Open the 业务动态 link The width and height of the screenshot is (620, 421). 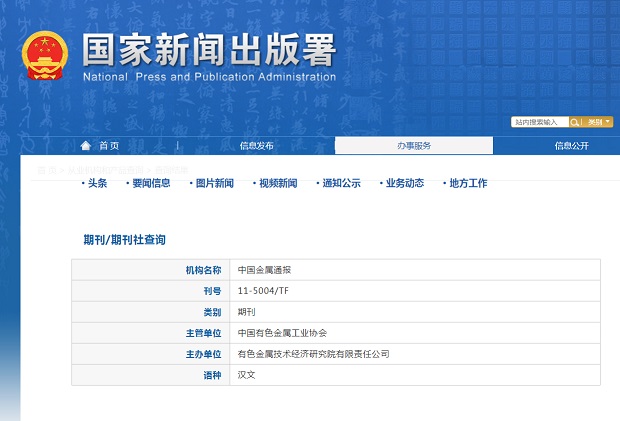click(404, 183)
